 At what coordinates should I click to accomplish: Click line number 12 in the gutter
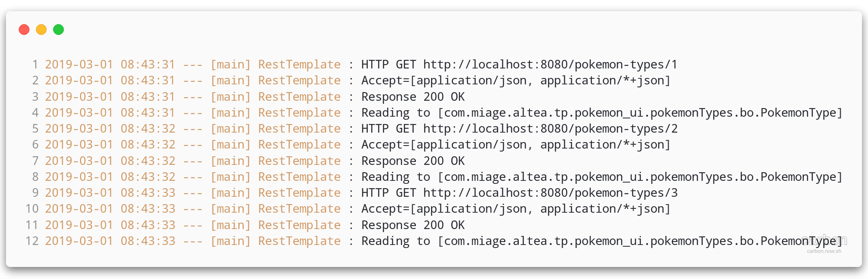tap(32, 241)
